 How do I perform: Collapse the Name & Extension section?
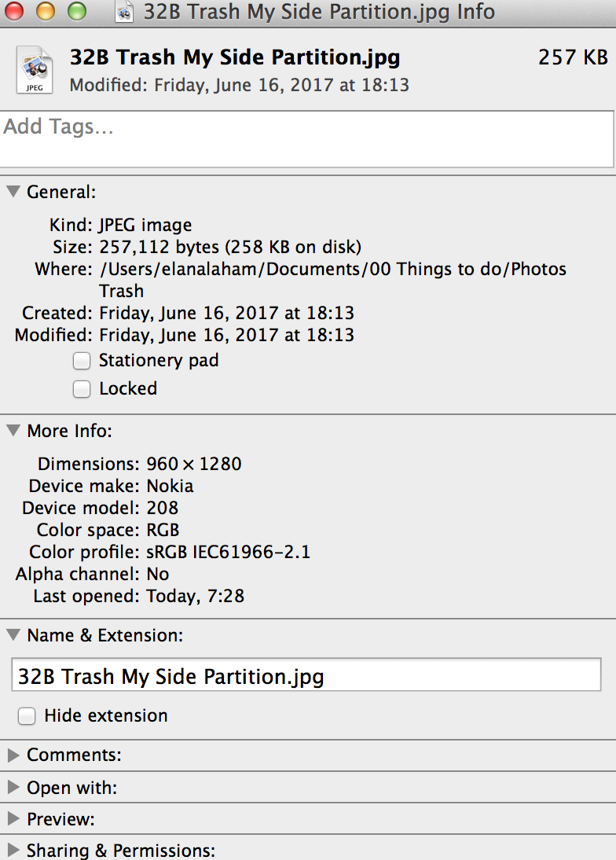[13, 635]
